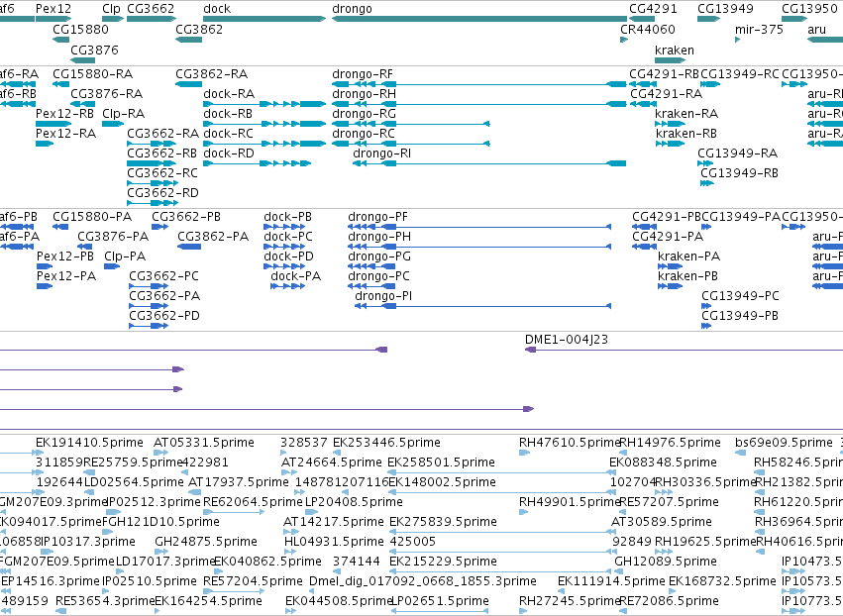Click the mir-375 gene label
843x616 pixels.
(x=759, y=29)
